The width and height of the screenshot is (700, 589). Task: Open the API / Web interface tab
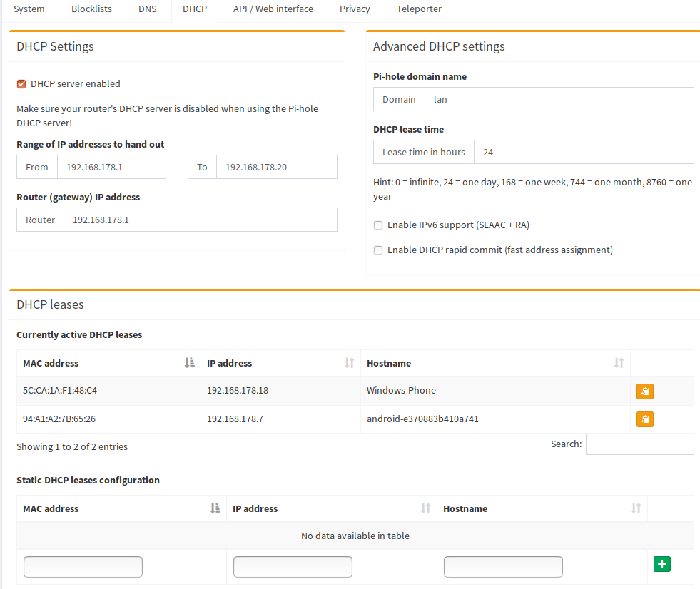click(273, 9)
